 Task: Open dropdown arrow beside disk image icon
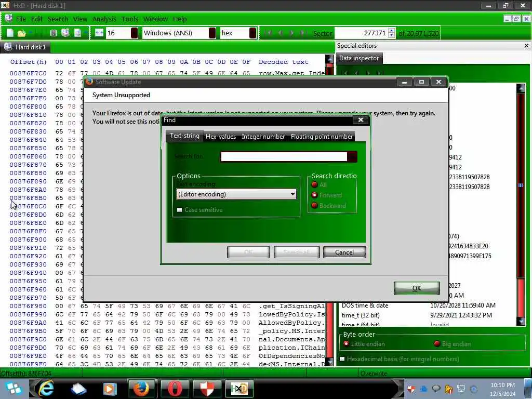click(86, 33)
